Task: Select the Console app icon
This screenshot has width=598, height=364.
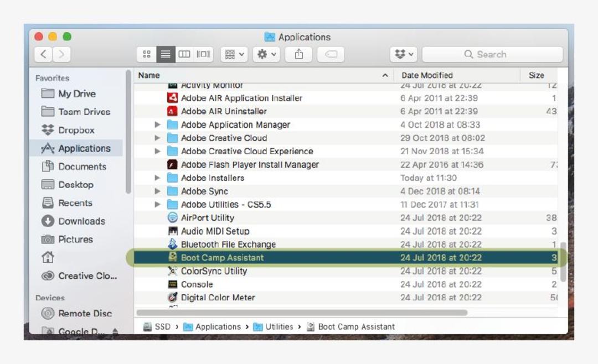Action: click(x=172, y=284)
